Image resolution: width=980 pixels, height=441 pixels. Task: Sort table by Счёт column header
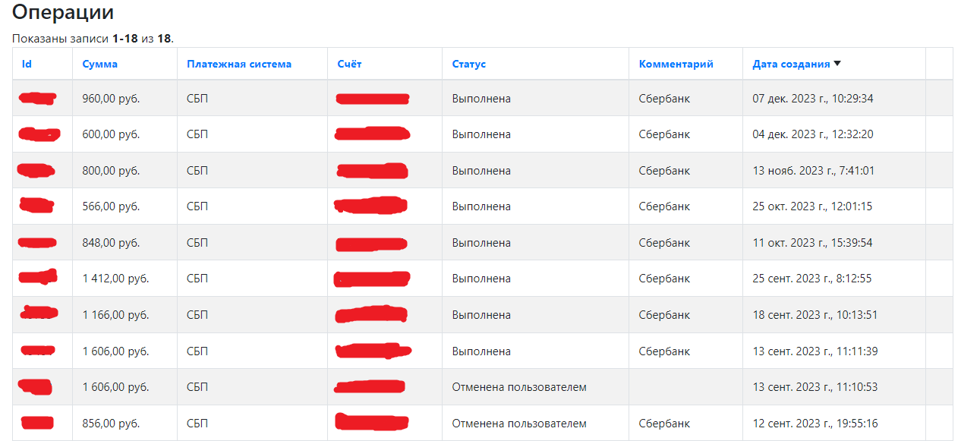pos(349,64)
